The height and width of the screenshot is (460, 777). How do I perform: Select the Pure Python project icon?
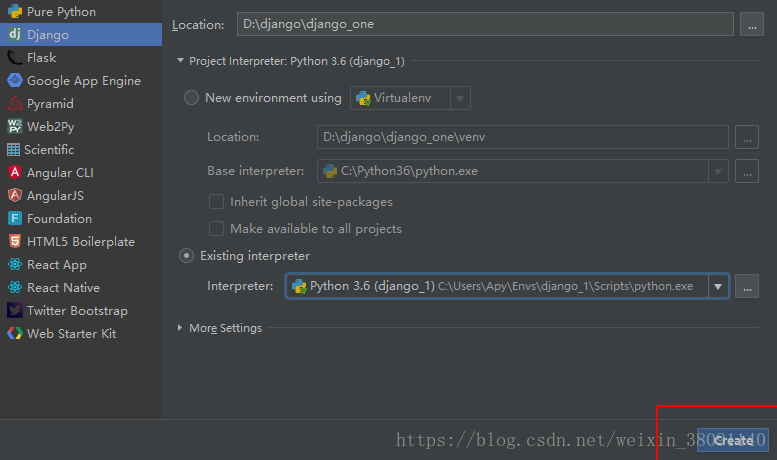pyautogui.click(x=15, y=11)
